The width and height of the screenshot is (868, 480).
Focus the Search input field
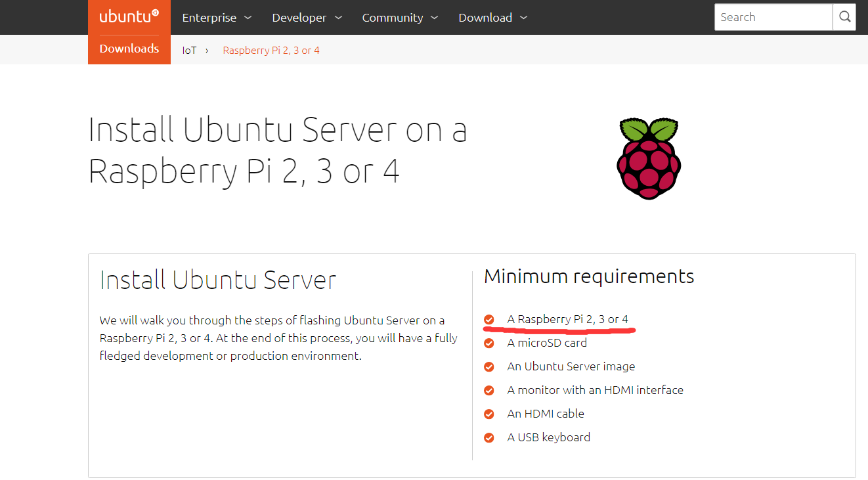click(x=773, y=17)
